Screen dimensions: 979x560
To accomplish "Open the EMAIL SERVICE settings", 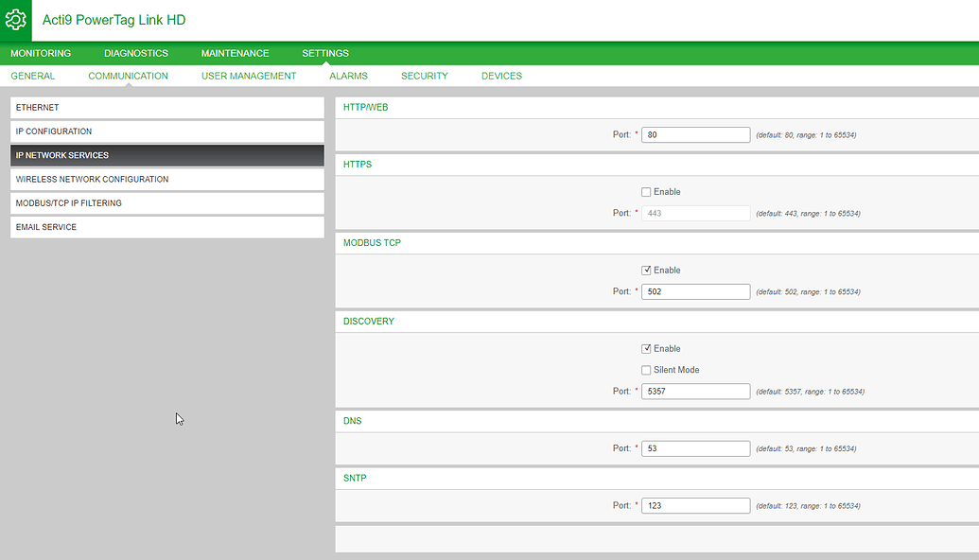I will point(166,226).
